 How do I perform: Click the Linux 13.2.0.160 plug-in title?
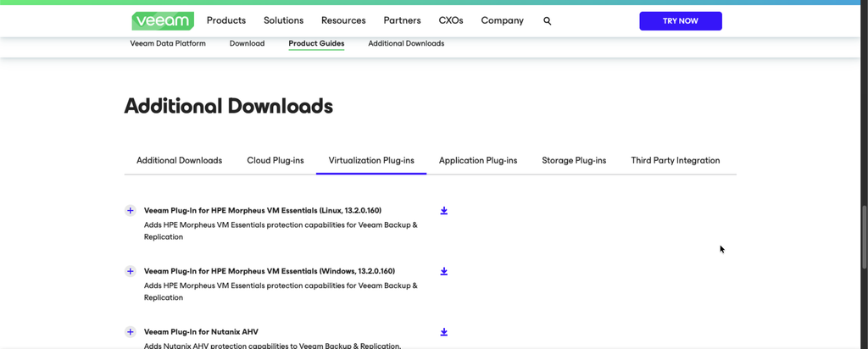point(263,211)
